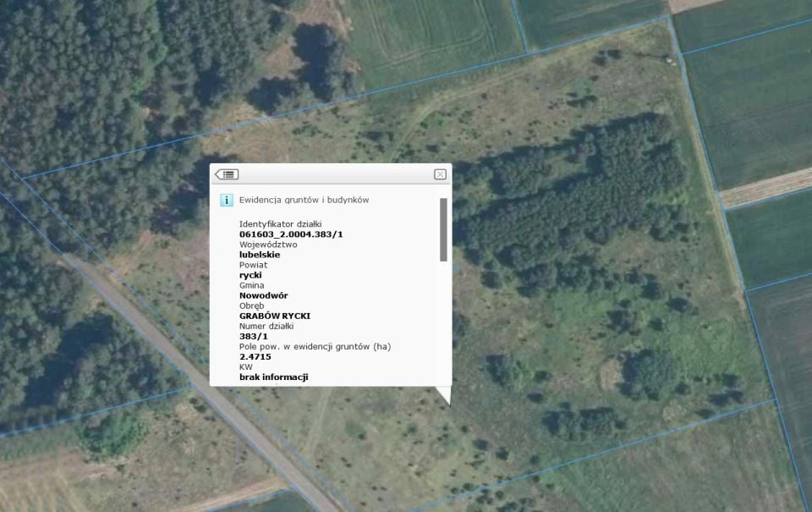Click the scrollbar track below the thumb
812x512 pixels.
tap(443, 322)
